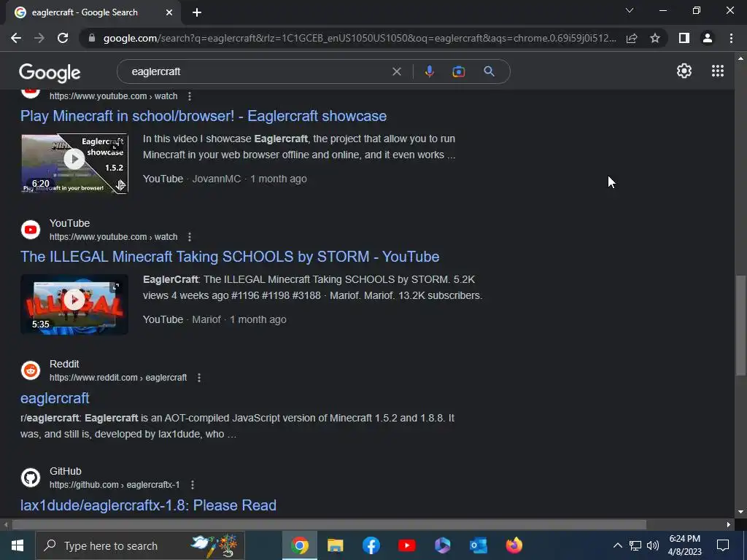
Task: Search by image with Google Lens
Action: pyautogui.click(x=458, y=71)
